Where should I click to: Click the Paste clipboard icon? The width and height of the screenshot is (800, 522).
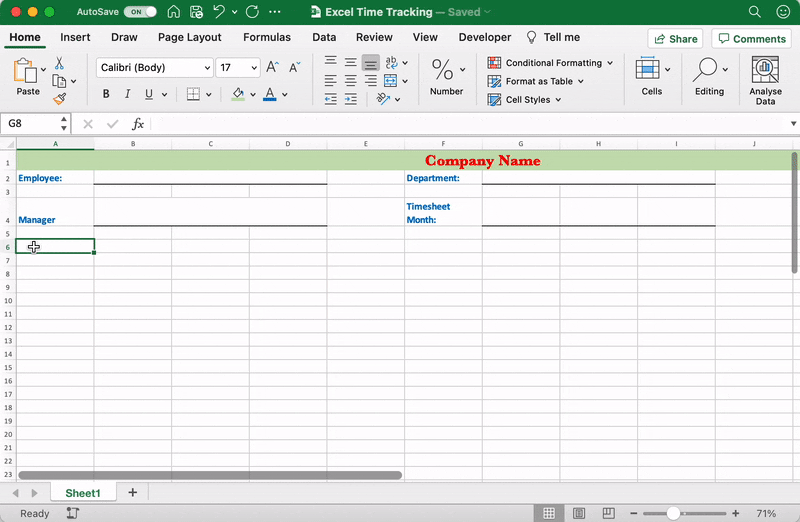click(x=27, y=73)
